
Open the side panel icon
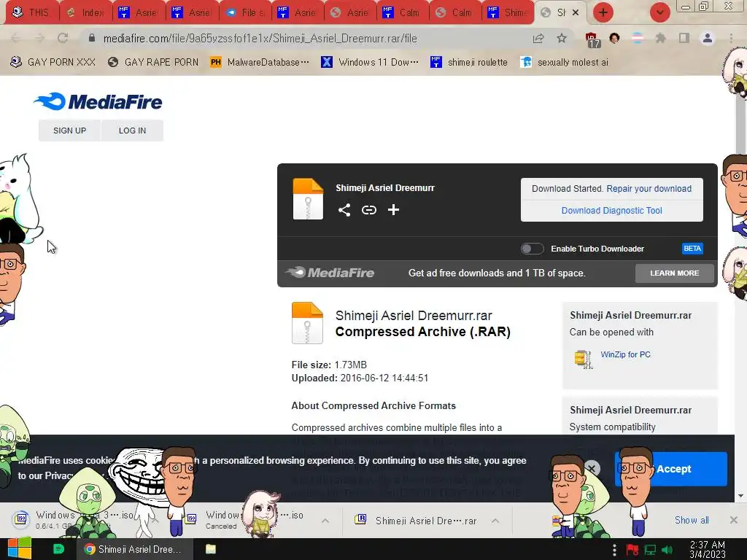684,38
